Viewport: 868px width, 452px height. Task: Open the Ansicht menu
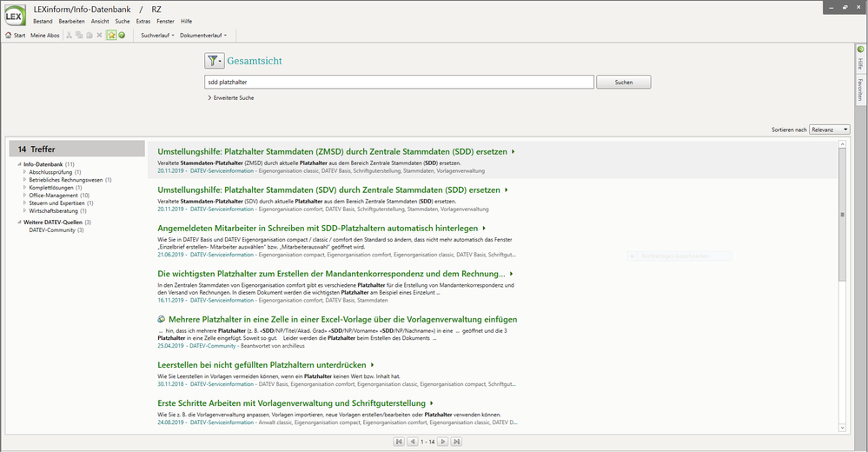tap(100, 21)
